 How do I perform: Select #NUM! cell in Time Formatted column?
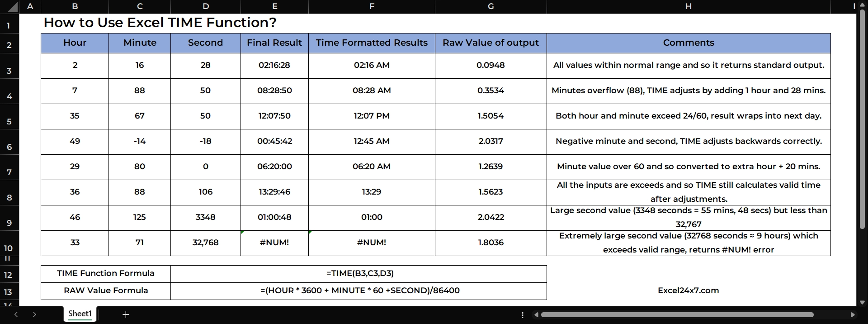click(372, 243)
